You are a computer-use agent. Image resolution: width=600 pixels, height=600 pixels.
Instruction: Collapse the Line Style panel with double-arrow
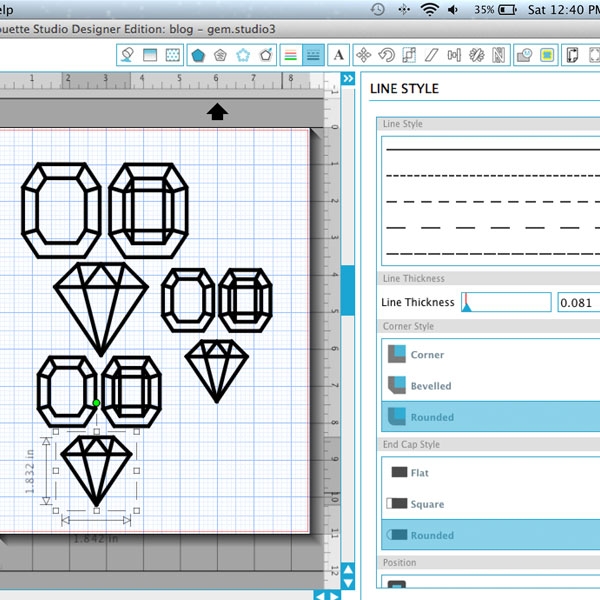(348, 78)
